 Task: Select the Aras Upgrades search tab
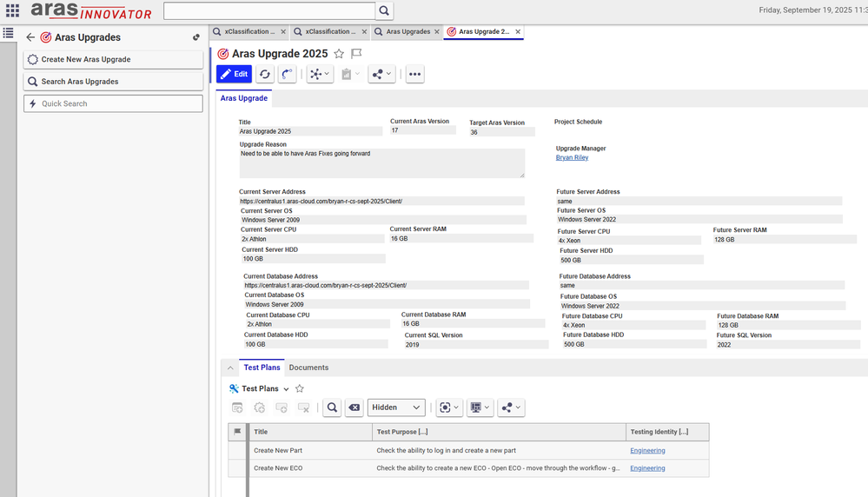(407, 32)
